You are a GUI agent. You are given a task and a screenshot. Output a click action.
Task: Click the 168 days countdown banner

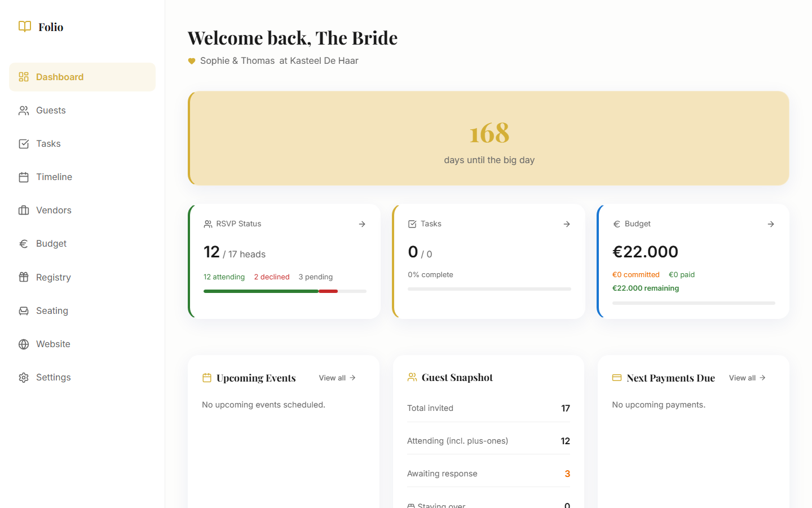click(488, 138)
